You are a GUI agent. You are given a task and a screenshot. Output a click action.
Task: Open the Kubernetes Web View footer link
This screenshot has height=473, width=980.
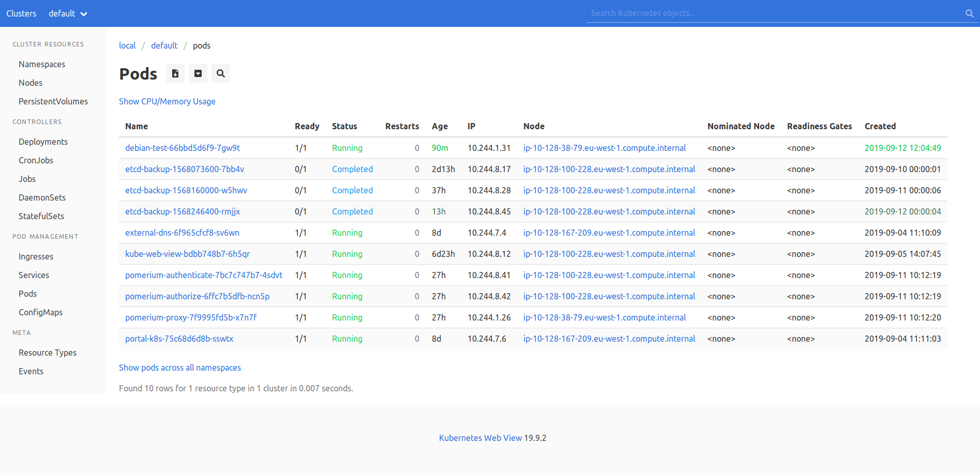pyautogui.click(x=480, y=437)
